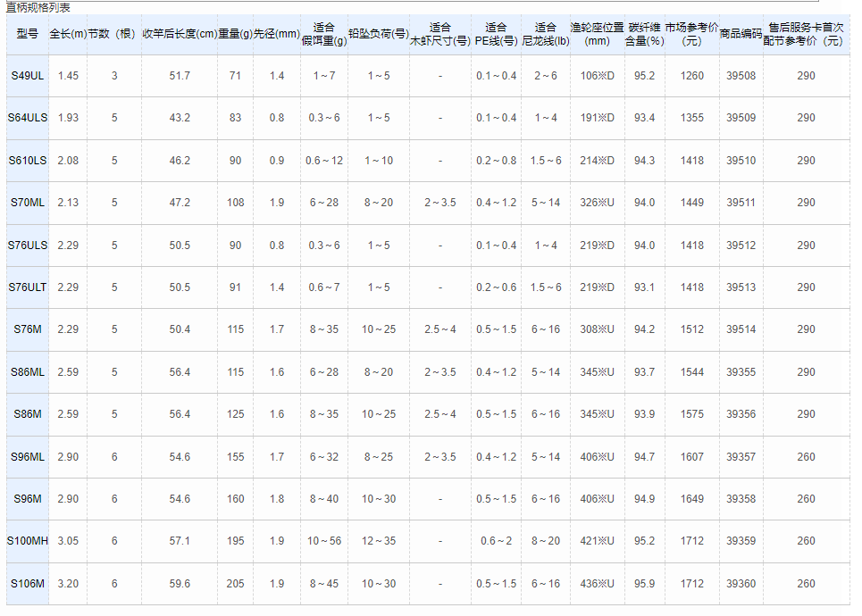Select model cell S96M
The width and height of the screenshot is (862, 616).
28,499
